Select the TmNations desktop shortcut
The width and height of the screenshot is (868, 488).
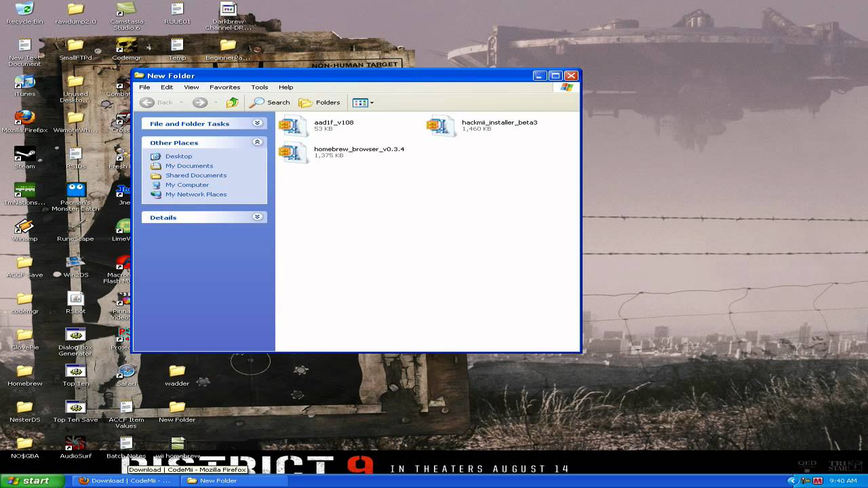(24, 194)
